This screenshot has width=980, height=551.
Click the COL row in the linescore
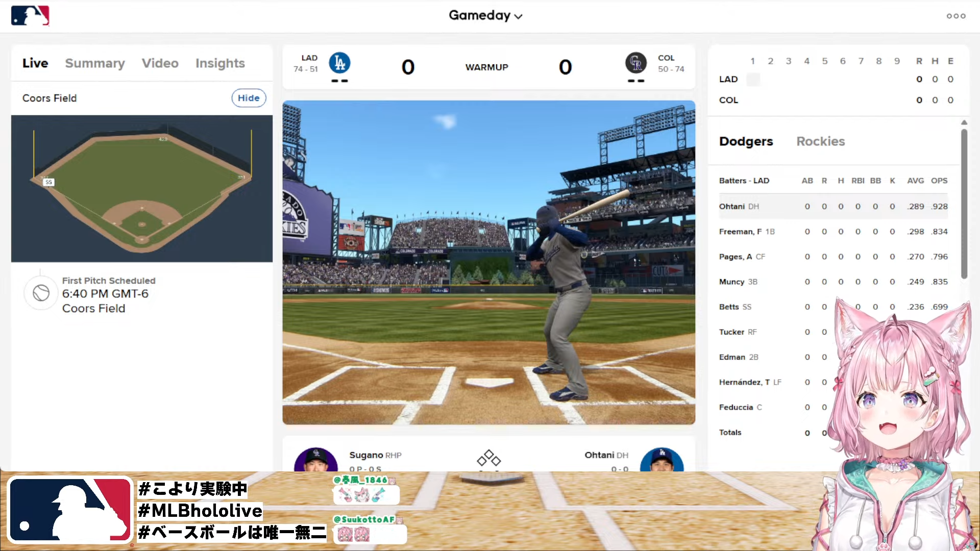point(836,100)
